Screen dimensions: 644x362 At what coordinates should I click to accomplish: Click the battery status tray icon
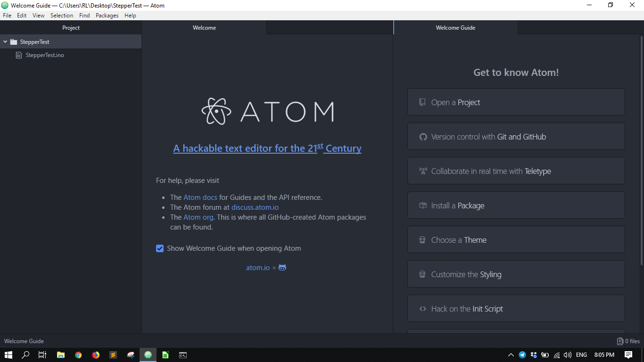pos(545,355)
